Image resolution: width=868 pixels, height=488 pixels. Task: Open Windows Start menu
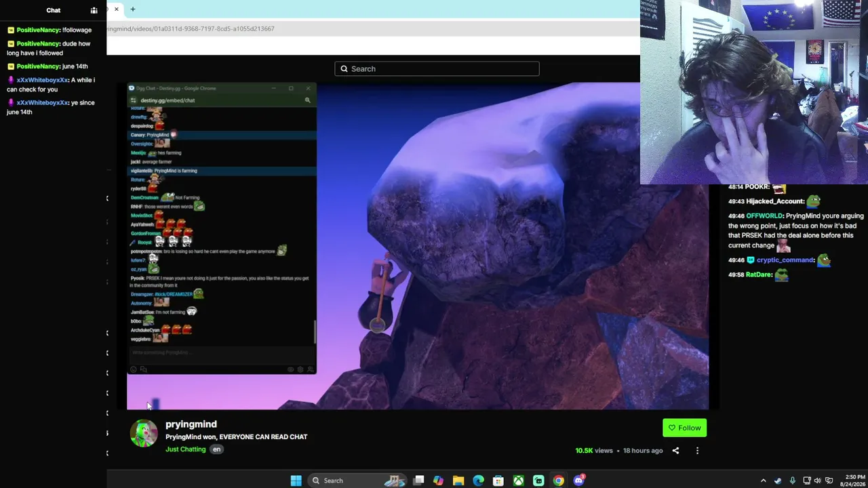pos(296,481)
